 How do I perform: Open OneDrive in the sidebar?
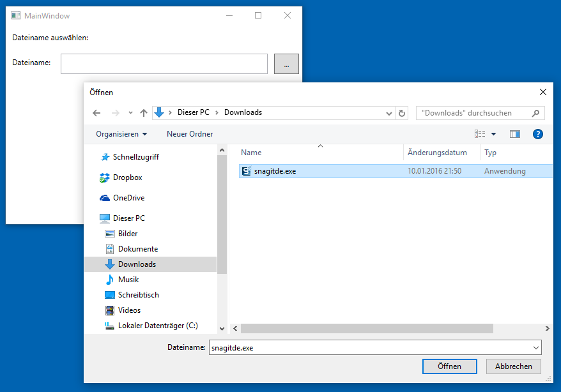click(x=128, y=198)
